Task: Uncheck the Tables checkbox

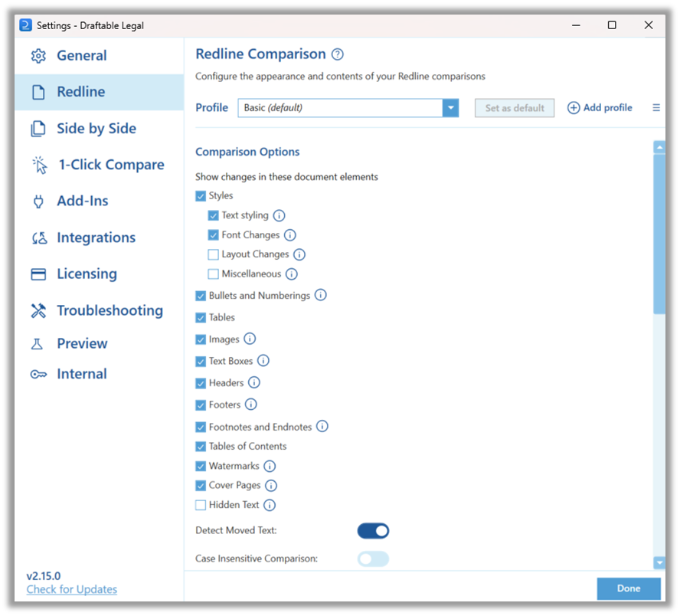Action: tap(201, 318)
